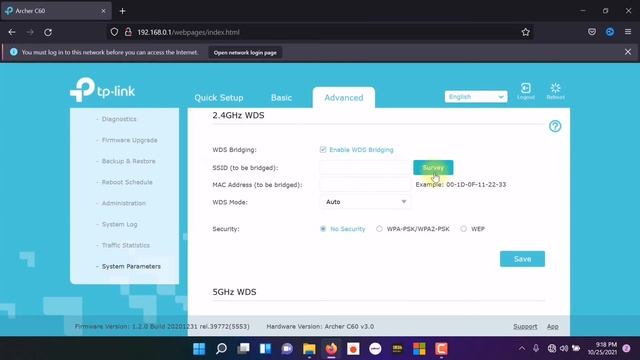This screenshot has height=360, width=640.
Task: Show hidden tray icons chevron
Action: 522,348
